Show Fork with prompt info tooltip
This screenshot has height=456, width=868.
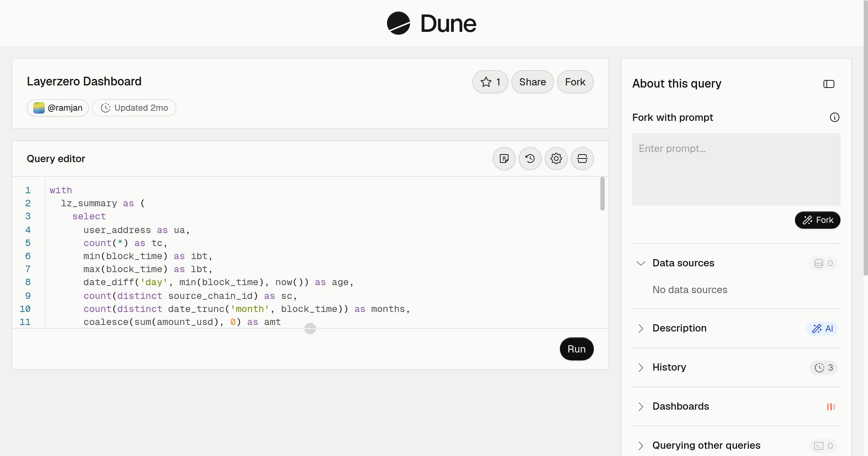[x=835, y=117]
